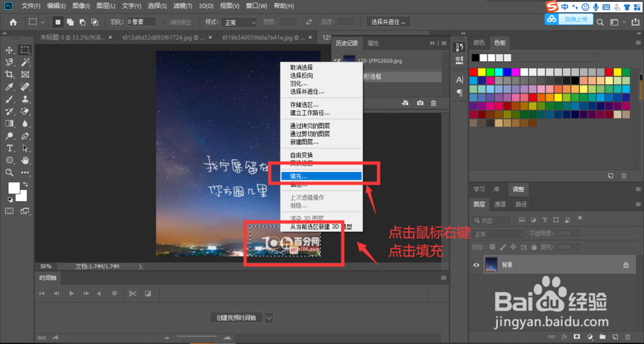Viewport: 644px width, 344px height.
Task: Select the Path Selection tool
Action: pyautogui.click(x=25, y=148)
